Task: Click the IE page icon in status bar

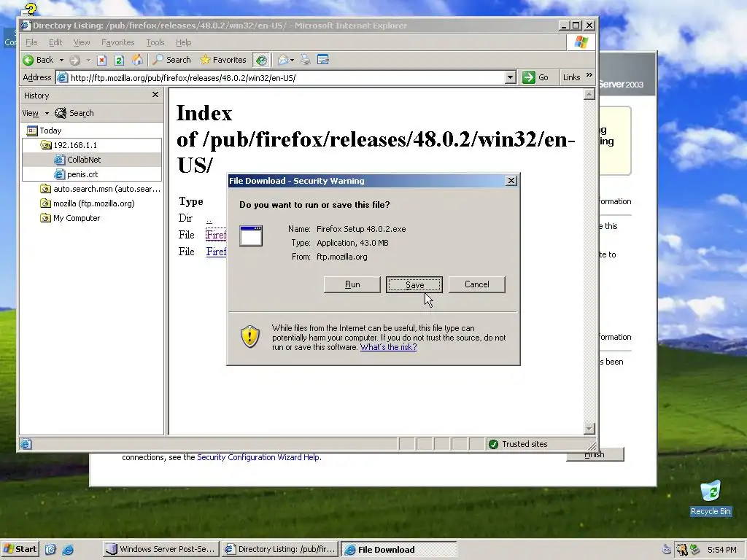Action: click(x=26, y=444)
